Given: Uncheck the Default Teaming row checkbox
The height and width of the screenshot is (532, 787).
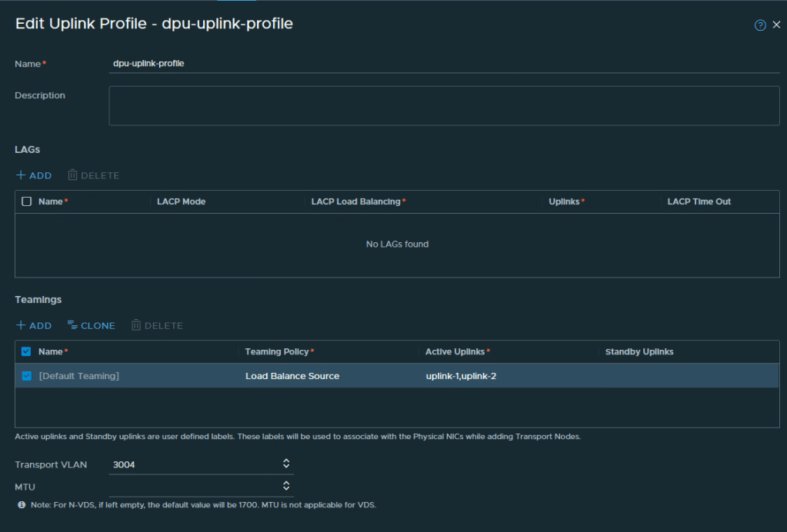Looking at the screenshot, I should click(x=26, y=376).
